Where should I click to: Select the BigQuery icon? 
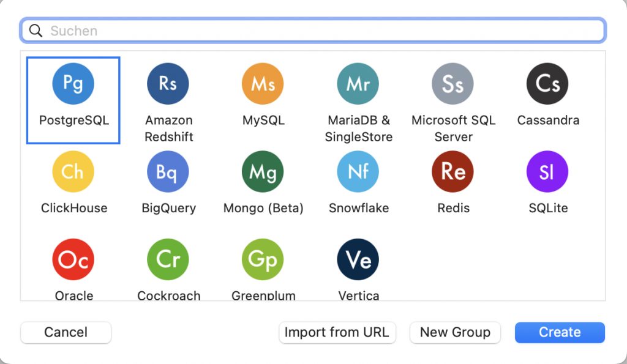coord(168,172)
